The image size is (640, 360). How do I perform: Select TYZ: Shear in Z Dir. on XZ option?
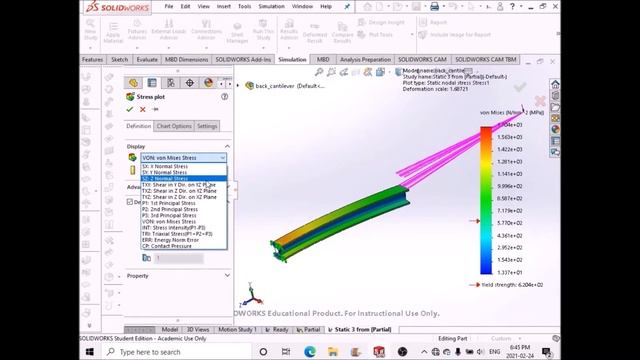[x=184, y=197]
